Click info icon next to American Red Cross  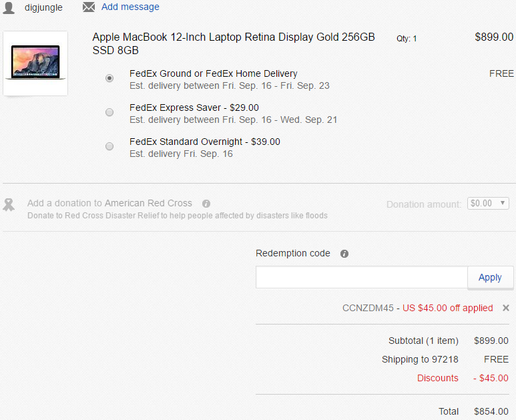(206, 204)
